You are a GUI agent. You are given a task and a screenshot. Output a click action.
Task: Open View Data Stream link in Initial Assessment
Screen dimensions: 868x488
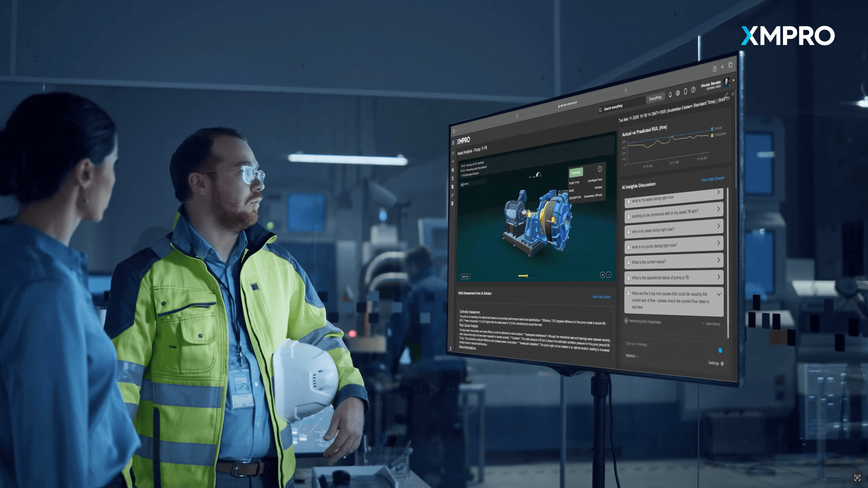602,297
